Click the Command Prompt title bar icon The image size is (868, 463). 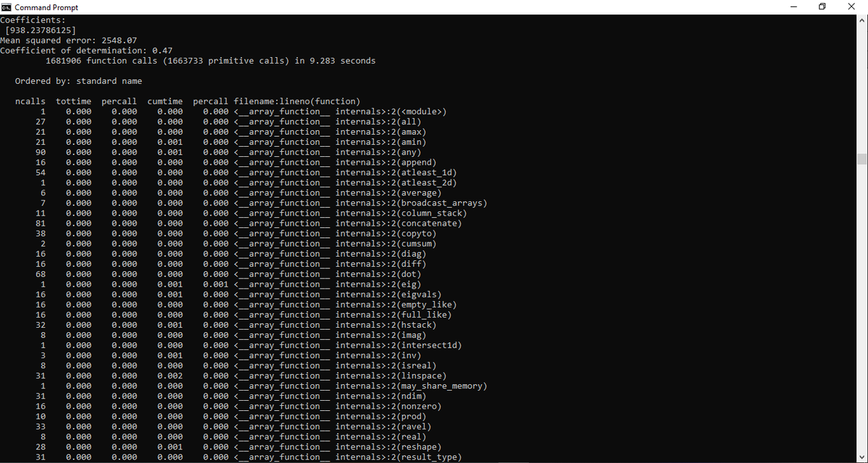[x=7, y=7]
